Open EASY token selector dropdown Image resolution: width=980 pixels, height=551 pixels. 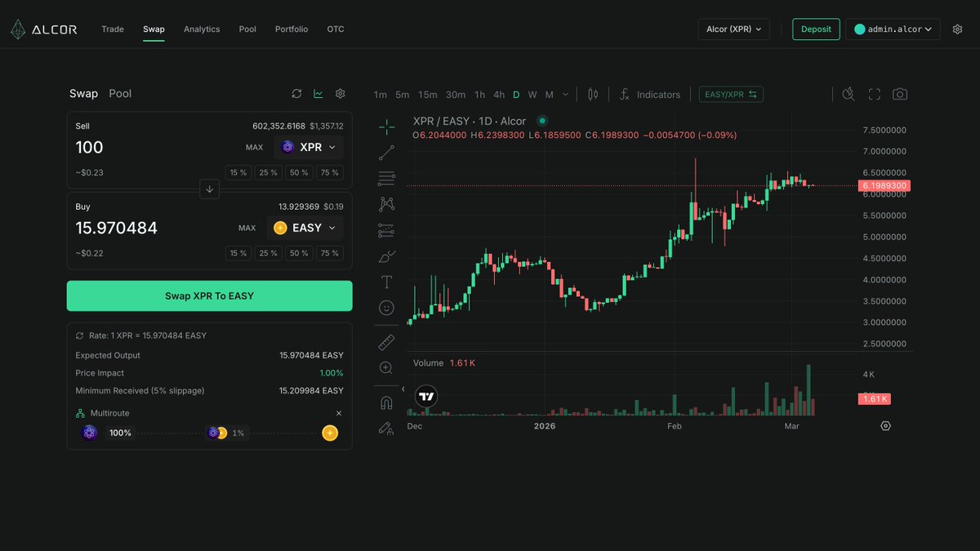[x=305, y=229]
